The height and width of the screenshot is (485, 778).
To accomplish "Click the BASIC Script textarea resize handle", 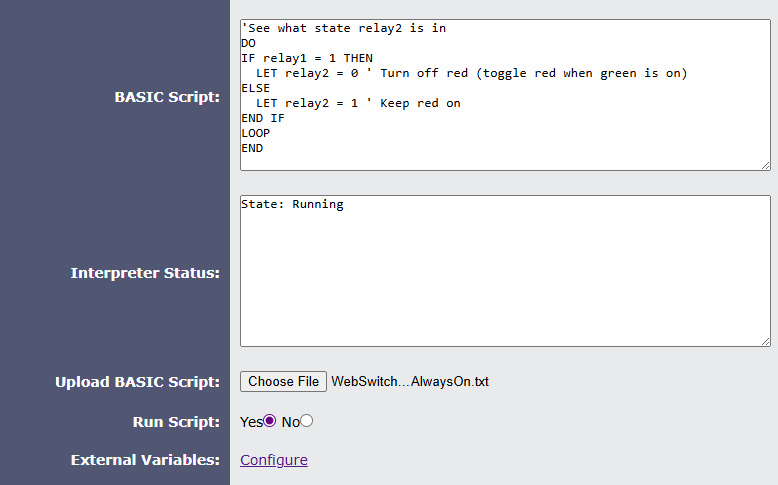I will coord(766,166).
